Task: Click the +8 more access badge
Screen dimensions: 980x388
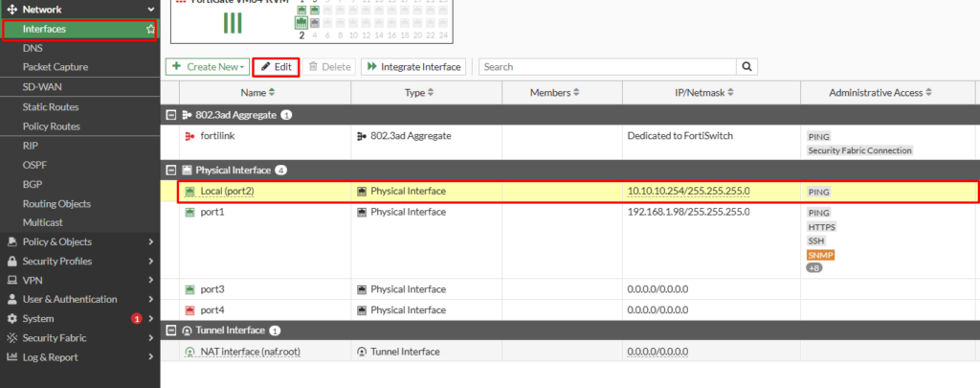Action: pyautogui.click(x=814, y=268)
